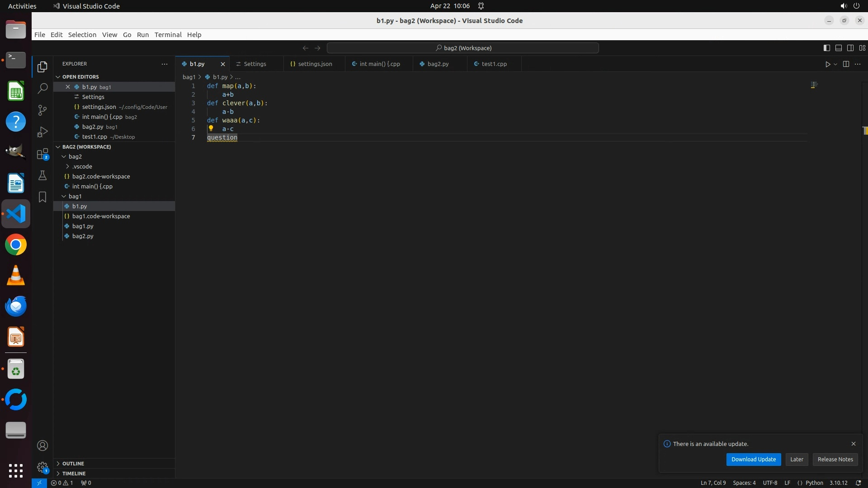Click the Release Notes button

tap(835, 460)
